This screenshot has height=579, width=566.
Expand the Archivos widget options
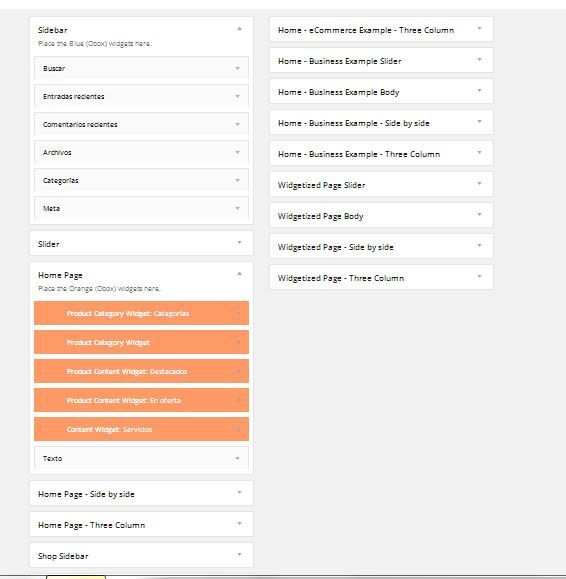click(237, 152)
